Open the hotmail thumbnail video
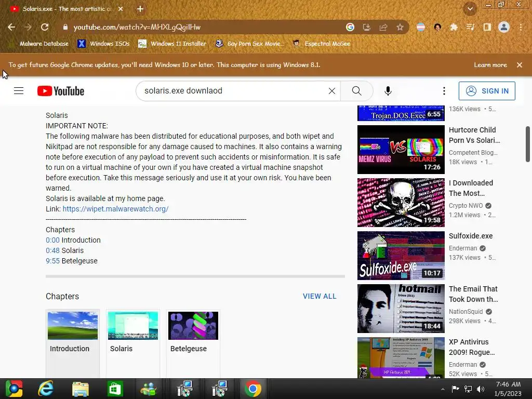Viewport: 532px width, 399px height. coord(401,309)
